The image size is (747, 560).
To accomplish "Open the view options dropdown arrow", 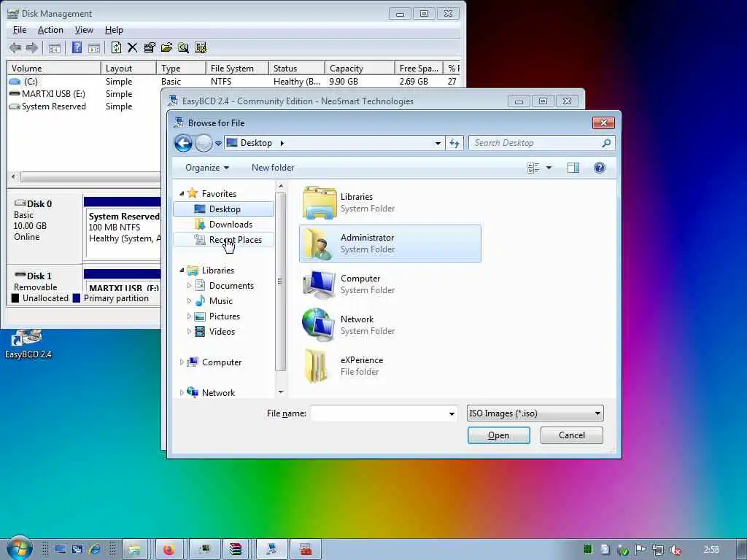I will point(549,168).
